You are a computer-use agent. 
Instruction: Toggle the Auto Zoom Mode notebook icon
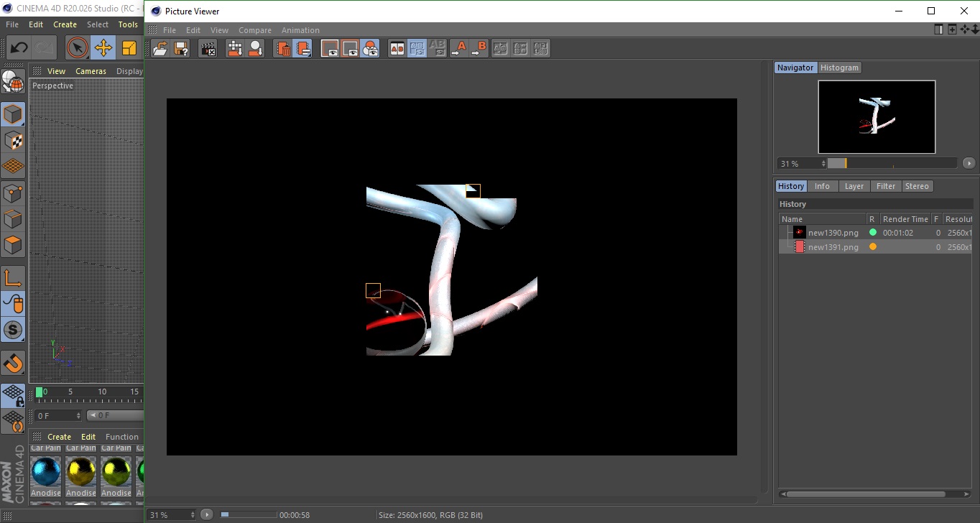tap(302, 48)
